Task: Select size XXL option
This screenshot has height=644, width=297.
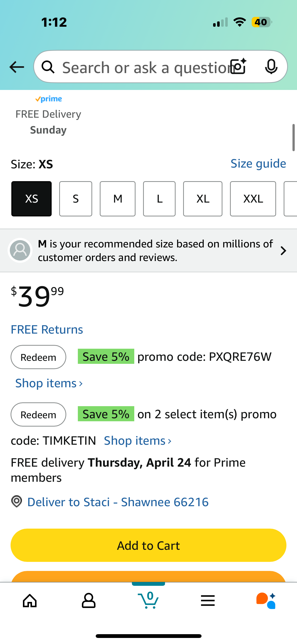Action: click(x=253, y=199)
